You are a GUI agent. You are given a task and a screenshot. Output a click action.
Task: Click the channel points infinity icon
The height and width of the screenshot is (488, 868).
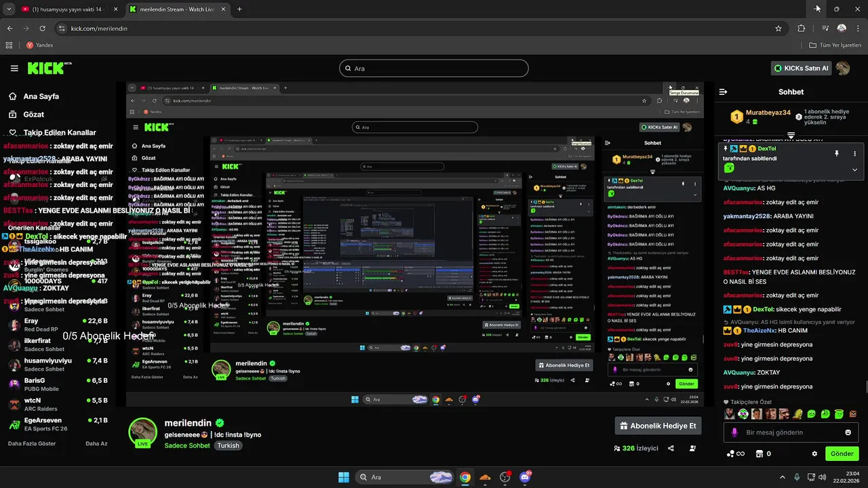(x=736, y=453)
